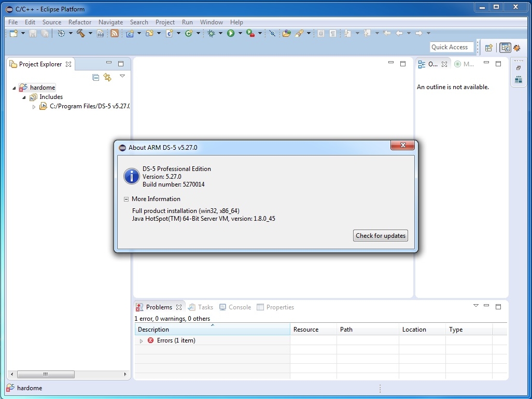
Task: Close the About ARM DS-5 dialog
Action: click(403, 145)
